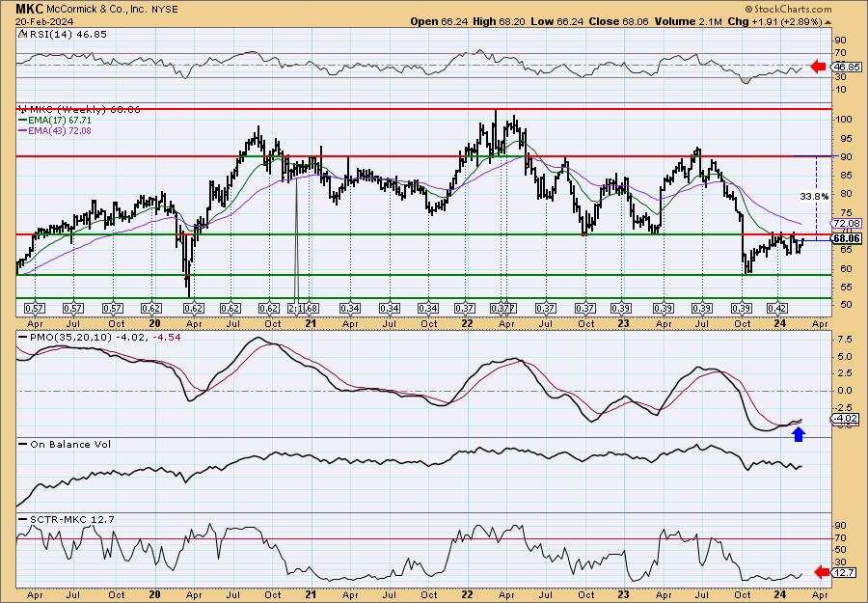Click the MKC (Weekly) price label
868x603 pixels.
click(85, 110)
